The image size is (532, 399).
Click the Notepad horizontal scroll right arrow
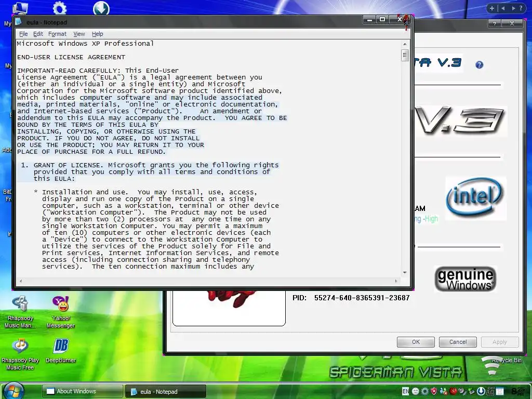(396, 281)
